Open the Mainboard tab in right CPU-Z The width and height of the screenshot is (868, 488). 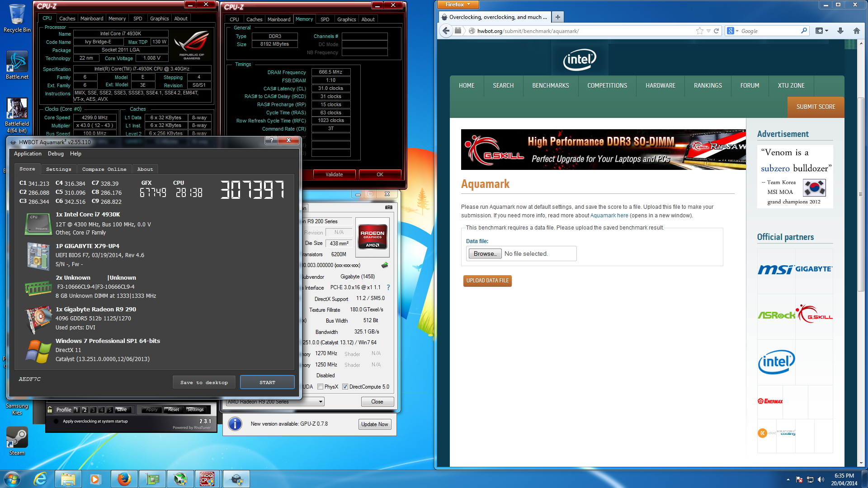(x=279, y=19)
